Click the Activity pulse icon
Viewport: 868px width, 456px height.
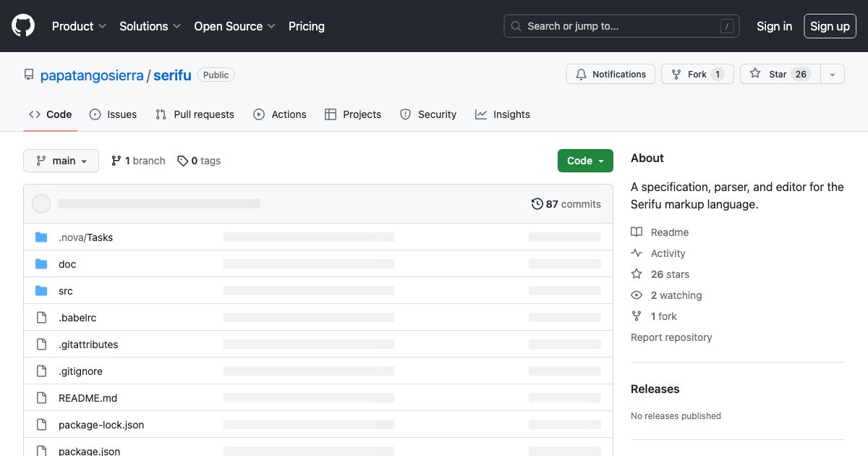click(637, 253)
